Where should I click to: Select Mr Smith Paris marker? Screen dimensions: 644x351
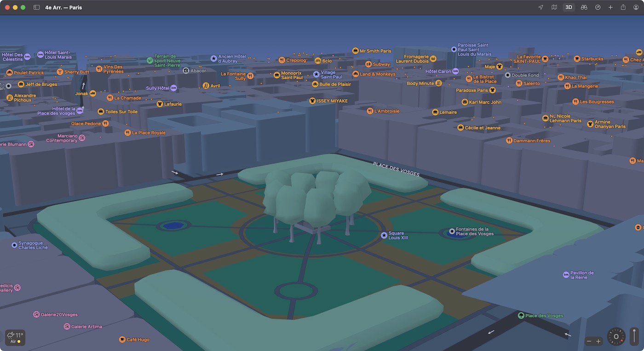(x=355, y=51)
